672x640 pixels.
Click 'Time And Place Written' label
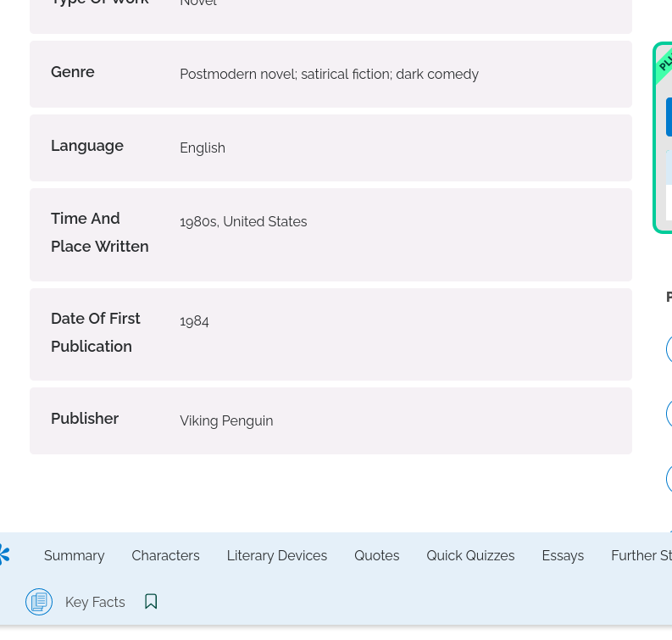pyautogui.click(x=100, y=232)
